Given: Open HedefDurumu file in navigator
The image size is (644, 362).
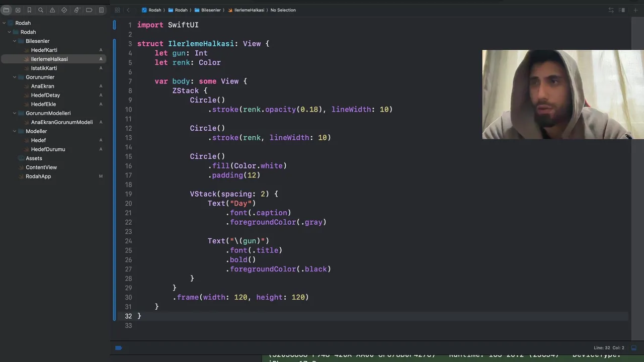Looking at the screenshot, I should point(48,150).
